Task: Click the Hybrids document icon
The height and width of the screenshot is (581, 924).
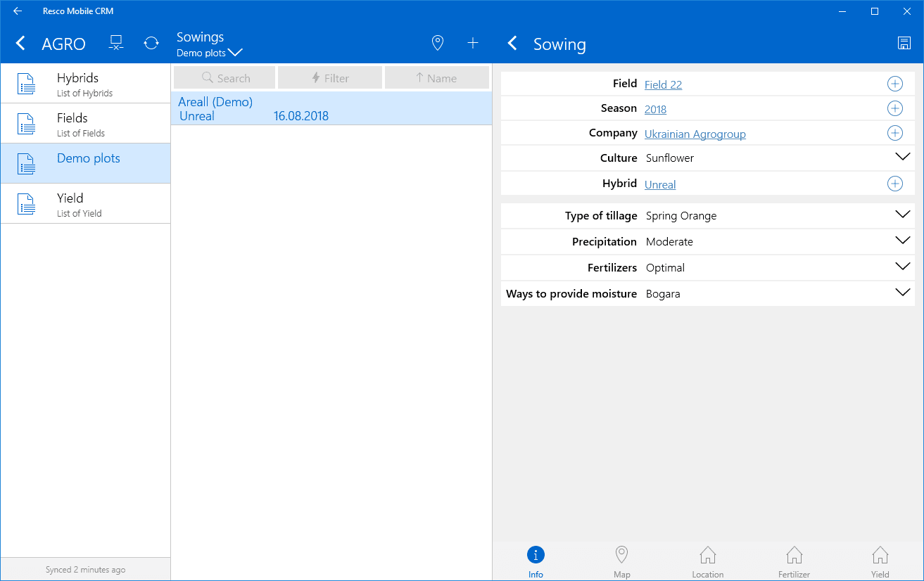Action: pos(26,84)
